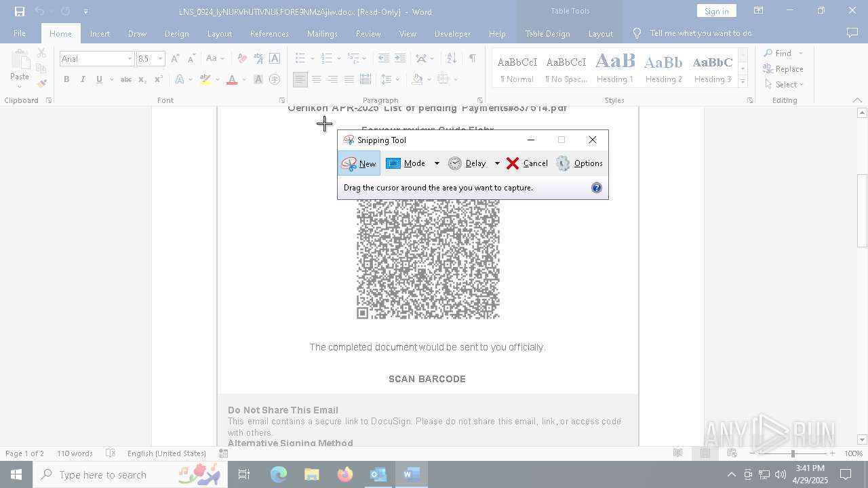Click the Save icon in title bar
The height and width of the screenshot is (488, 868).
pyautogui.click(x=20, y=12)
